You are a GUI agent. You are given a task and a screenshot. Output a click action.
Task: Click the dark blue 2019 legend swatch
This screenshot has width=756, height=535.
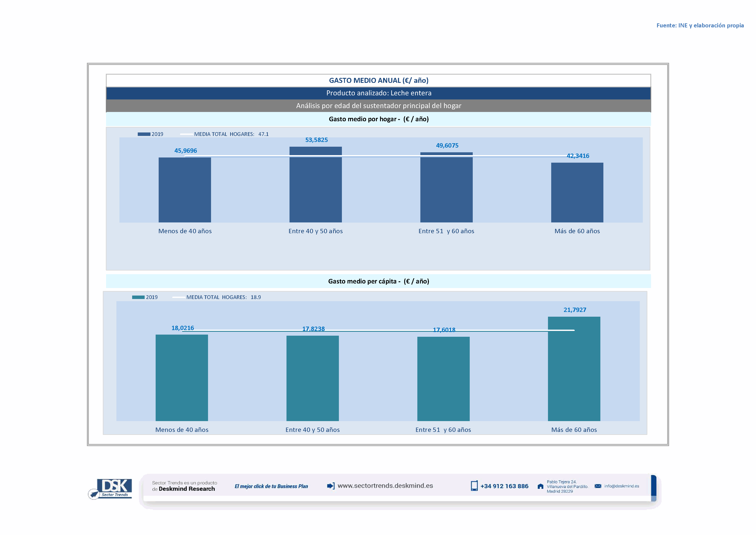pos(144,134)
